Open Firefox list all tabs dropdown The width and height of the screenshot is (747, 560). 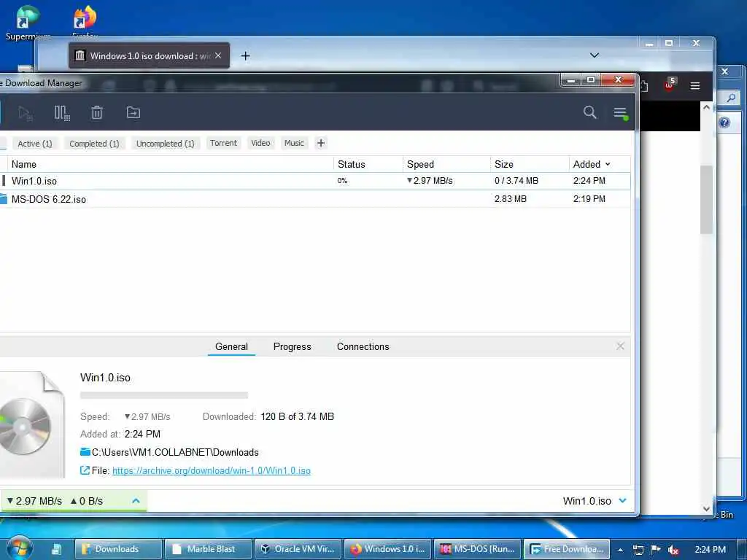595,55
